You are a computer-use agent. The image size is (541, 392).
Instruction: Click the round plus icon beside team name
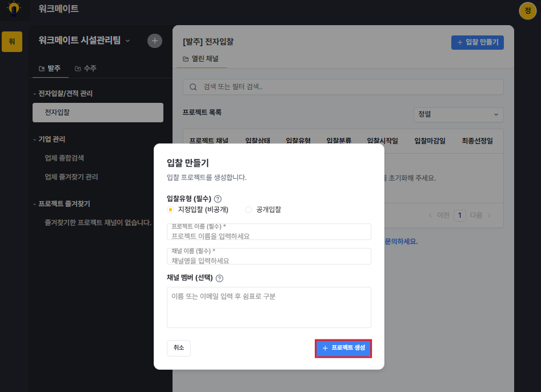[x=155, y=41]
